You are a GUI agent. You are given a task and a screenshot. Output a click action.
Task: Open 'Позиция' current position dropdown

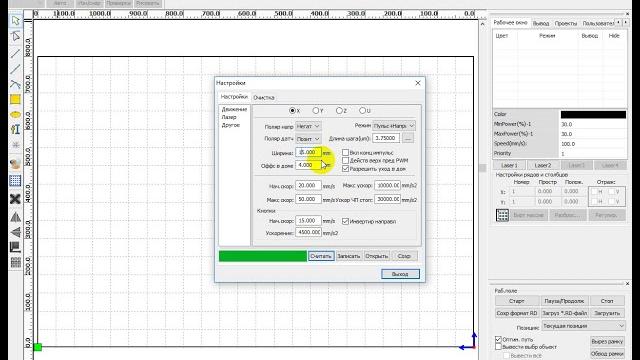(x=584, y=326)
